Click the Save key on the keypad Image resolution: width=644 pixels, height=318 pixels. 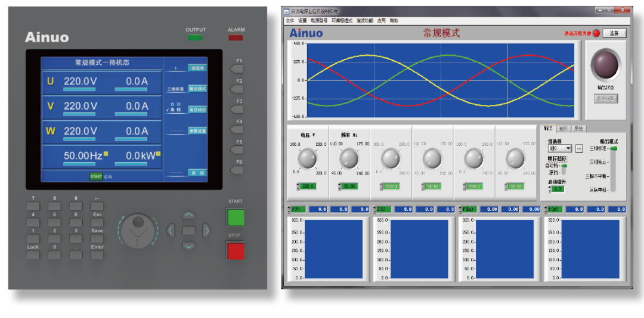[97, 239]
